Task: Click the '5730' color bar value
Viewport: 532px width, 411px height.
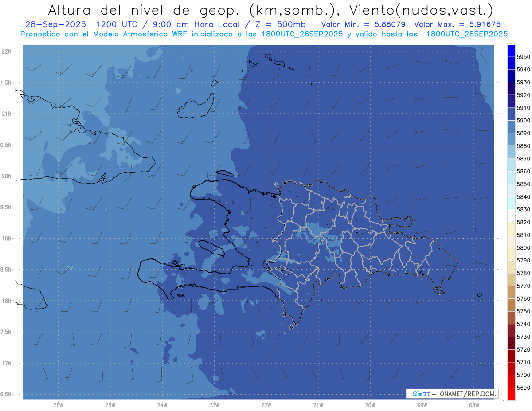Action: click(x=524, y=337)
